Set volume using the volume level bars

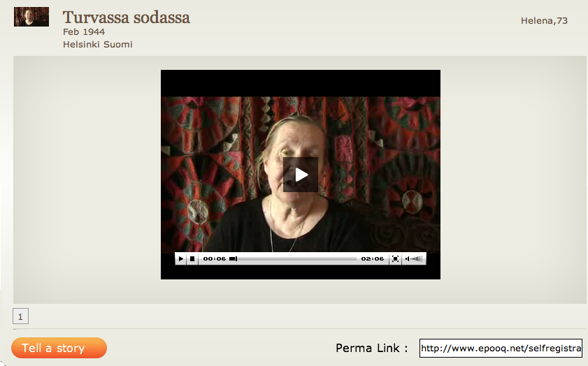417,259
